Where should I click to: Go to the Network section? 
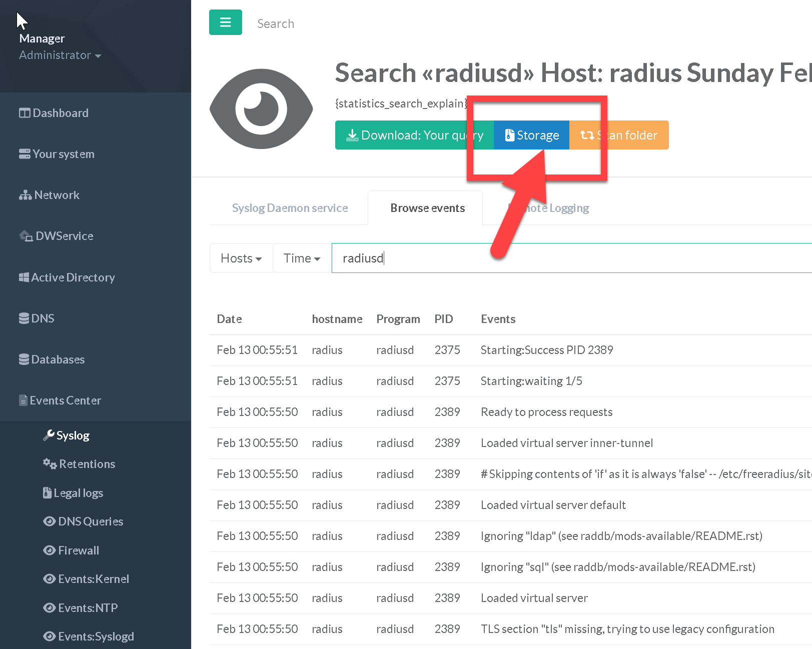49,195
